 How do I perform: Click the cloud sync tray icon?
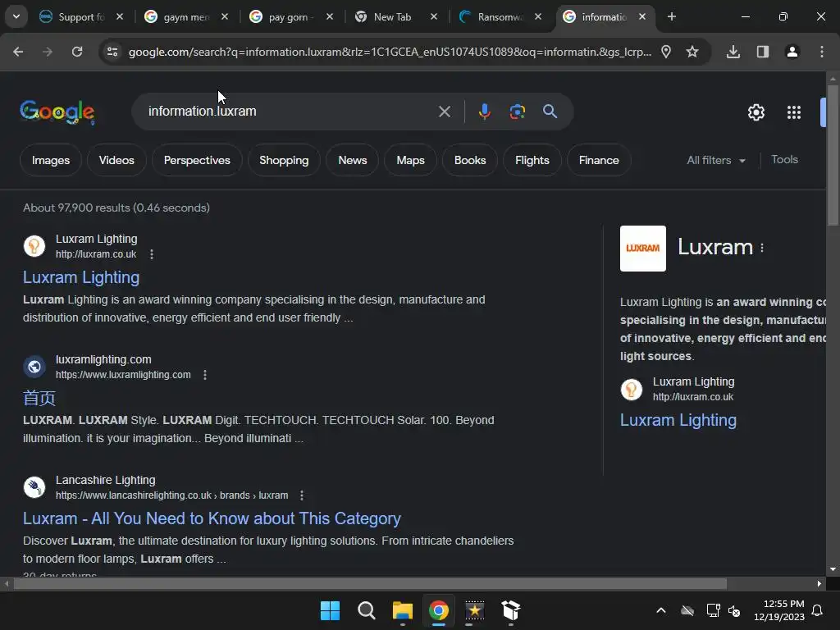coord(687,610)
